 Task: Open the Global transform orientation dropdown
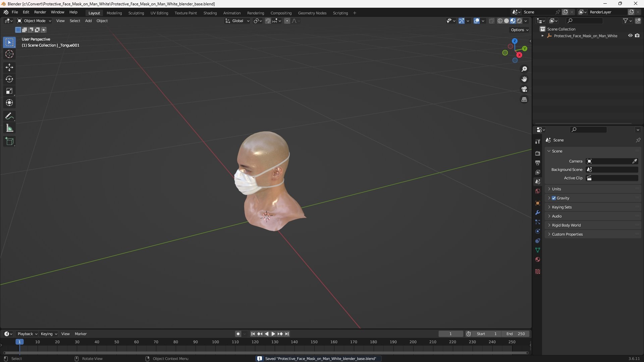[237, 21]
